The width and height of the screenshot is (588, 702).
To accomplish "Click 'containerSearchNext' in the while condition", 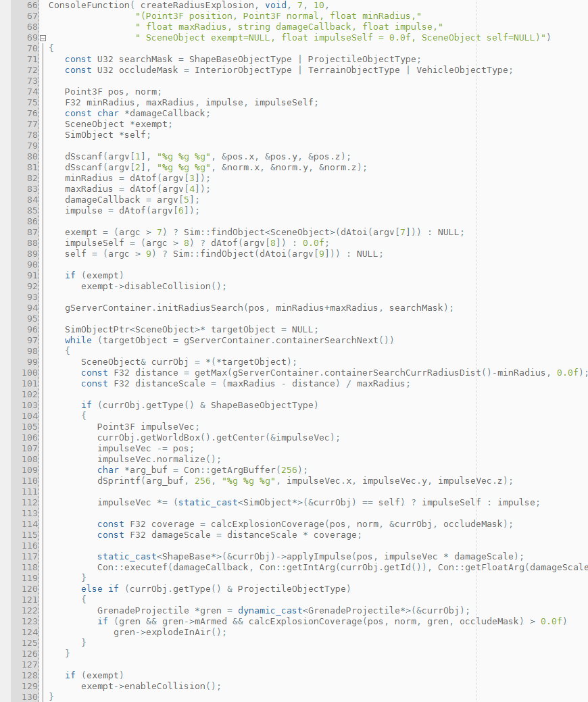I will point(327,341).
